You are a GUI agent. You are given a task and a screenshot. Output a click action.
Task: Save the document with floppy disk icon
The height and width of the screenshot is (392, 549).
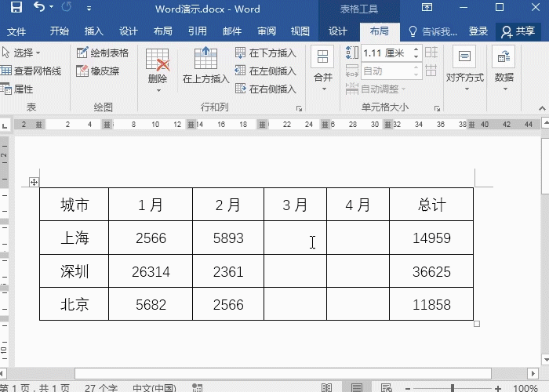[x=16, y=8]
